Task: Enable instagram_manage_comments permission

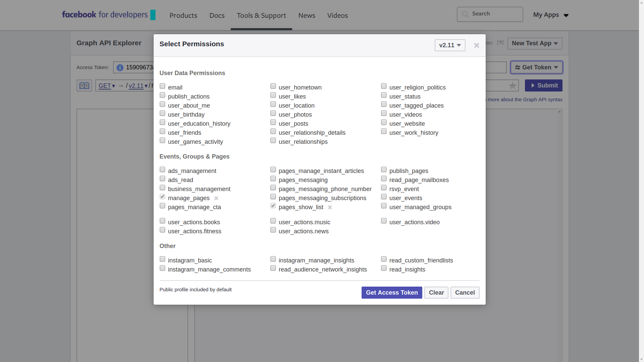Action: pyautogui.click(x=162, y=268)
